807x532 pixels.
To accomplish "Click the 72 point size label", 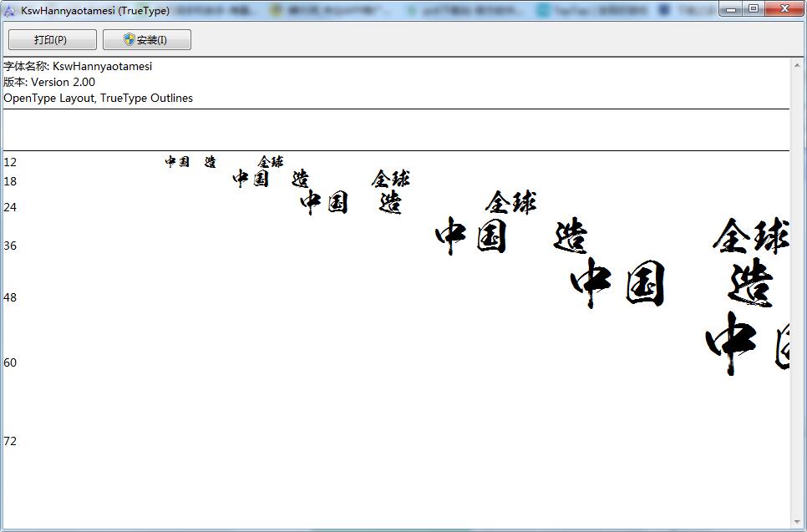I will coord(10,442).
